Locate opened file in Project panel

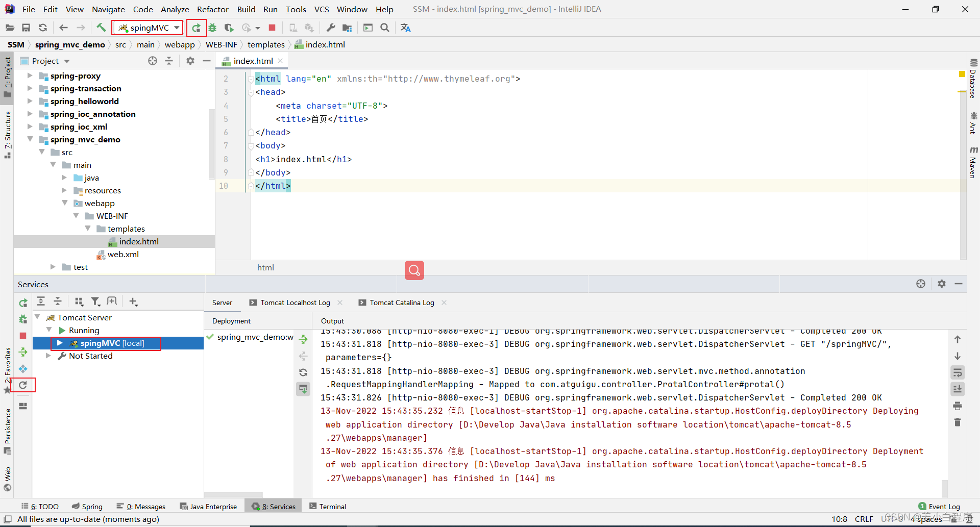tap(153, 61)
